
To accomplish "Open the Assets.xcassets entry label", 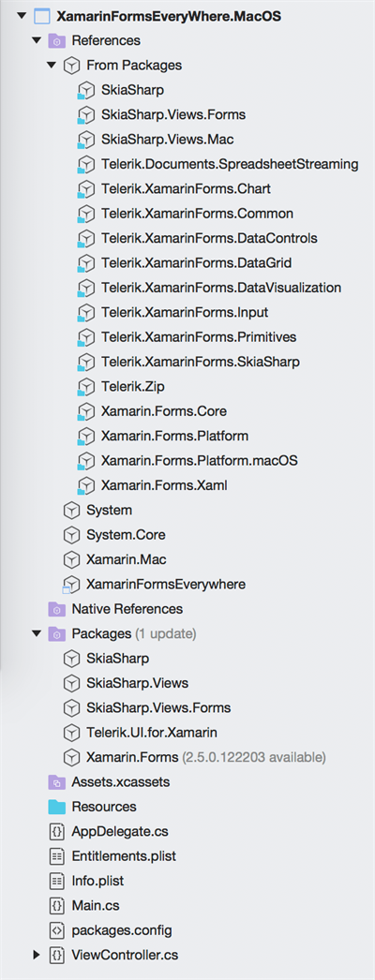I will (x=121, y=782).
